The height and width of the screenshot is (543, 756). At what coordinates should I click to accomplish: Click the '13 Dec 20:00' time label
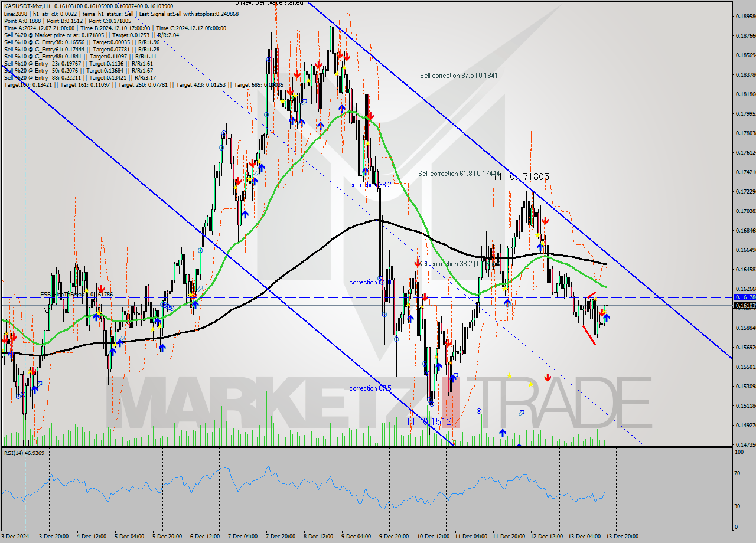point(622,536)
